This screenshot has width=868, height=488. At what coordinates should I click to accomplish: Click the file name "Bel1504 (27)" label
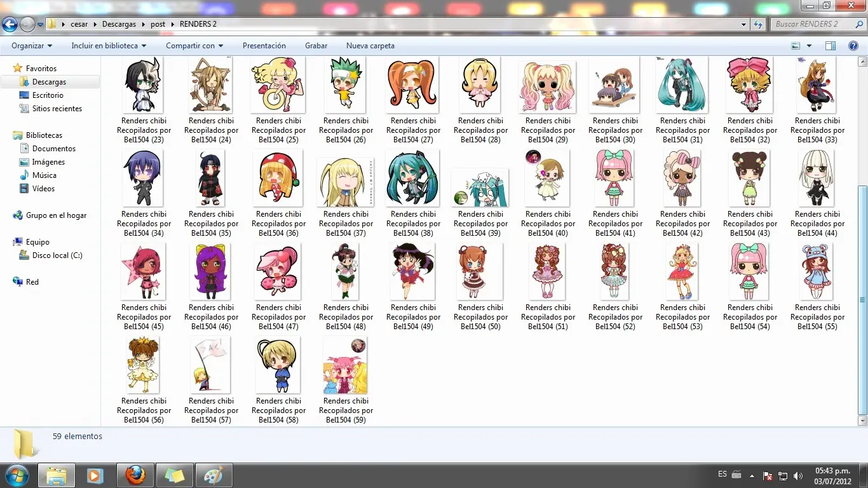pyautogui.click(x=413, y=140)
